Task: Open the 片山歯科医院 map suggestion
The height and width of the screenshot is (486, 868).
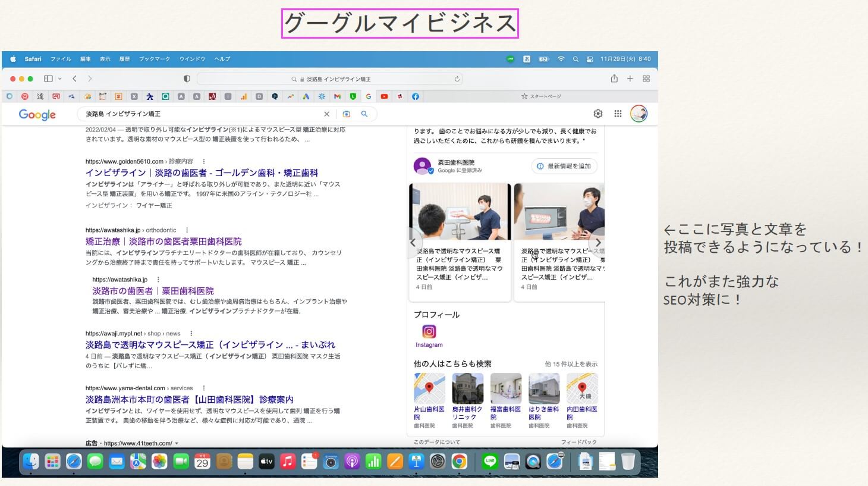Action: pyautogui.click(x=429, y=388)
